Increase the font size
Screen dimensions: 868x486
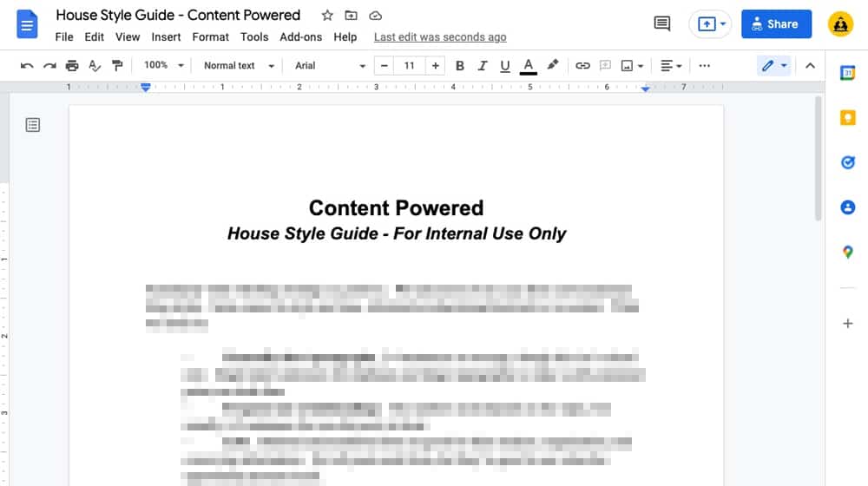(435, 66)
